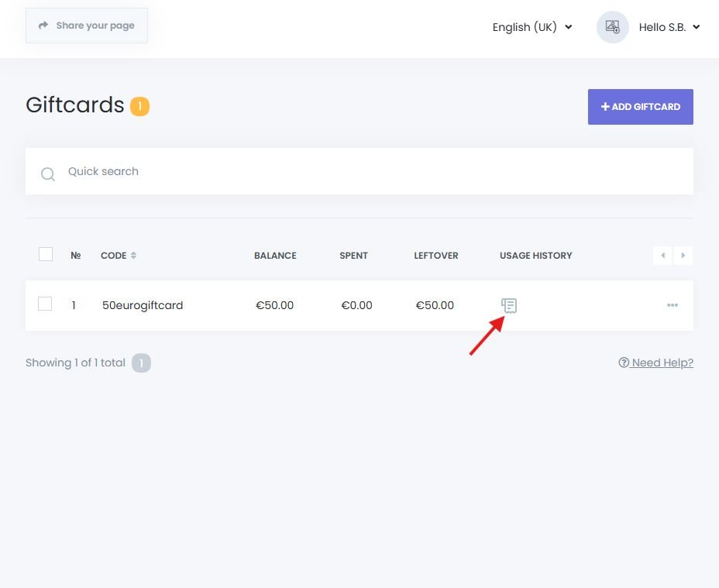The height and width of the screenshot is (588, 719).
Task: Open the row actions ellipsis menu
Action: (x=672, y=305)
